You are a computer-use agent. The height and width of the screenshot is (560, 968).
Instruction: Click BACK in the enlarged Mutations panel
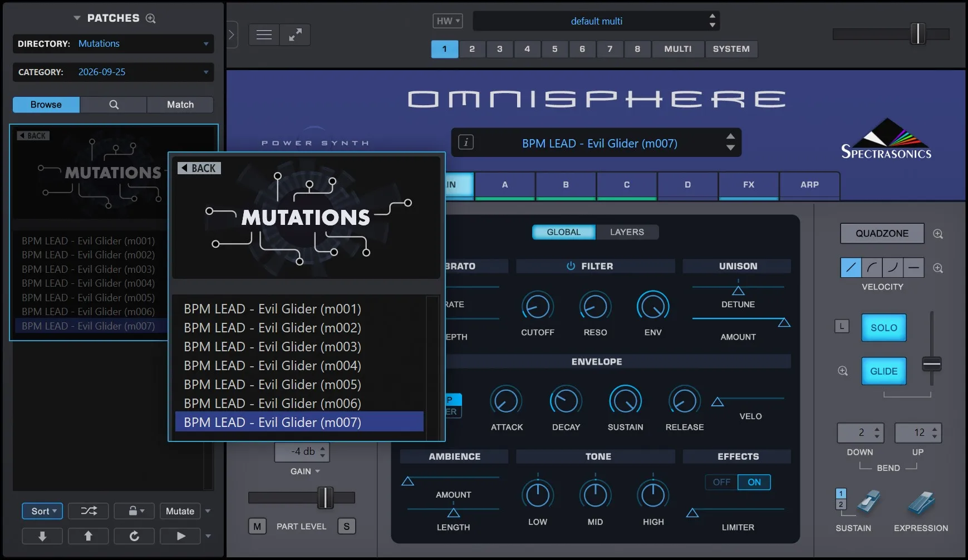pyautogui.click(x=199, y=168)
